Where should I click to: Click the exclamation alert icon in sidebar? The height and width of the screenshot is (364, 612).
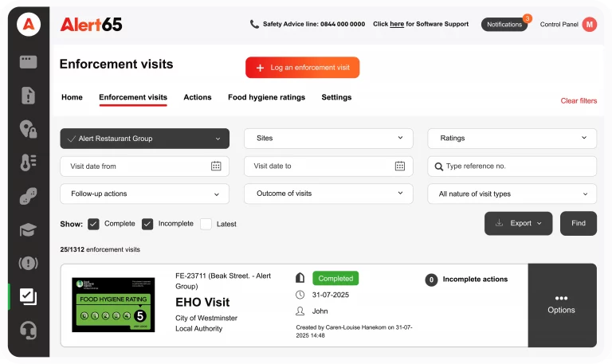[x=29, y=264]
